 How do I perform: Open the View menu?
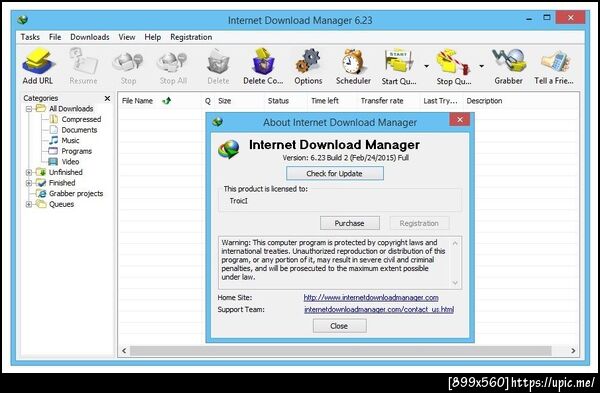pos(127,37)
